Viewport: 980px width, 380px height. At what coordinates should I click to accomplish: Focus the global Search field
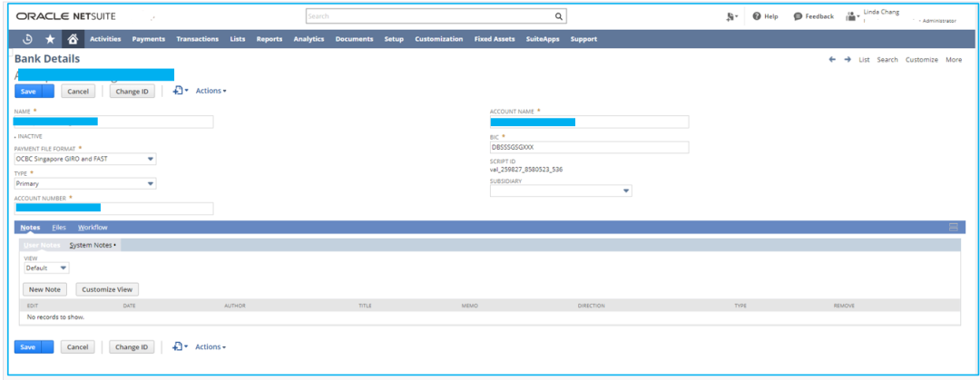point(429,16)
